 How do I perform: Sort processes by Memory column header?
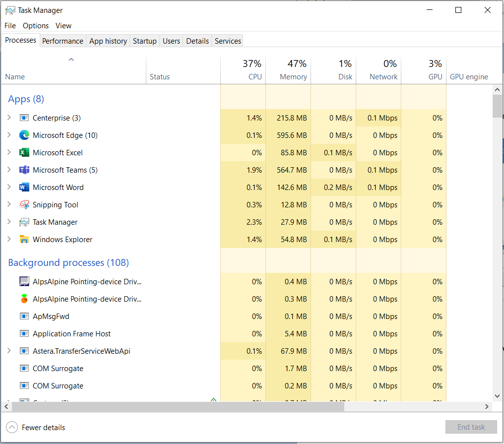[293, 77]
